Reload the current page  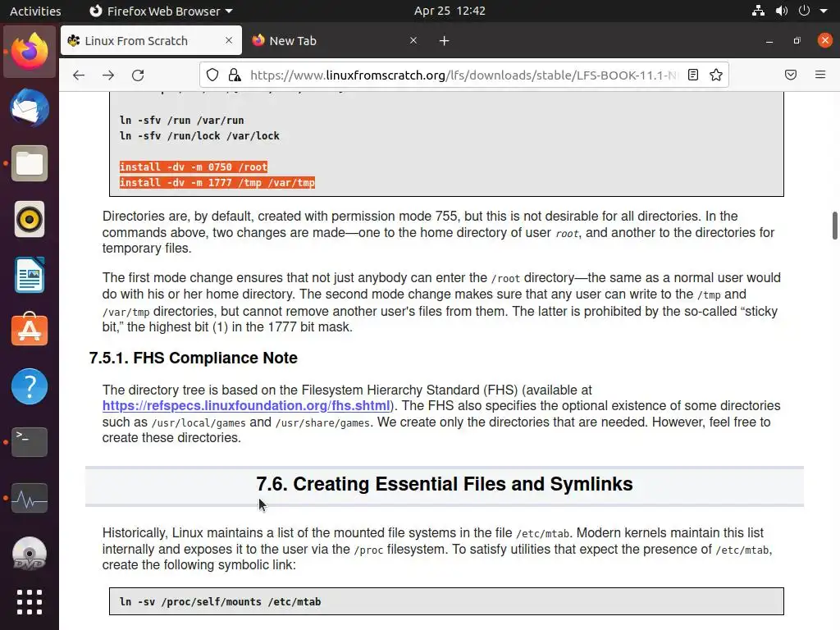[138, 75]
